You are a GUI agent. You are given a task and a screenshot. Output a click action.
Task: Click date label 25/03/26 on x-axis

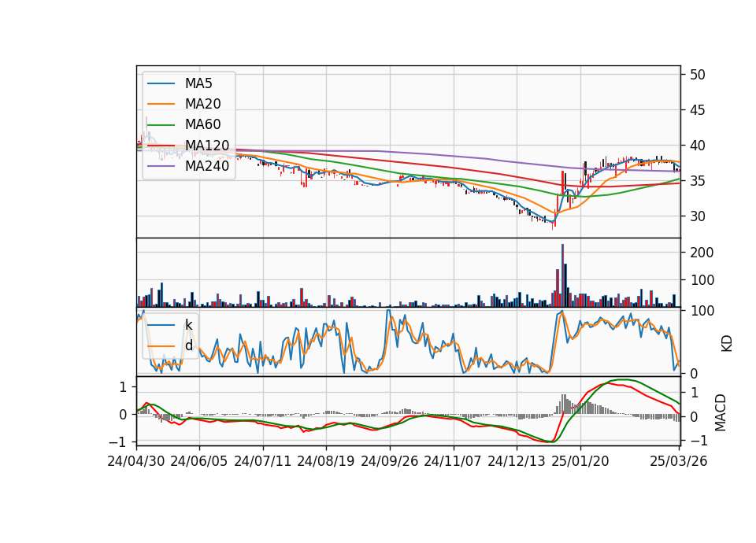click(x=679, y=461)
